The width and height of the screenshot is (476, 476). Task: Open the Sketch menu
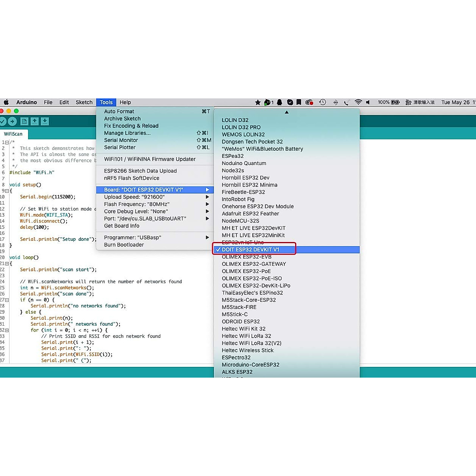84,102
